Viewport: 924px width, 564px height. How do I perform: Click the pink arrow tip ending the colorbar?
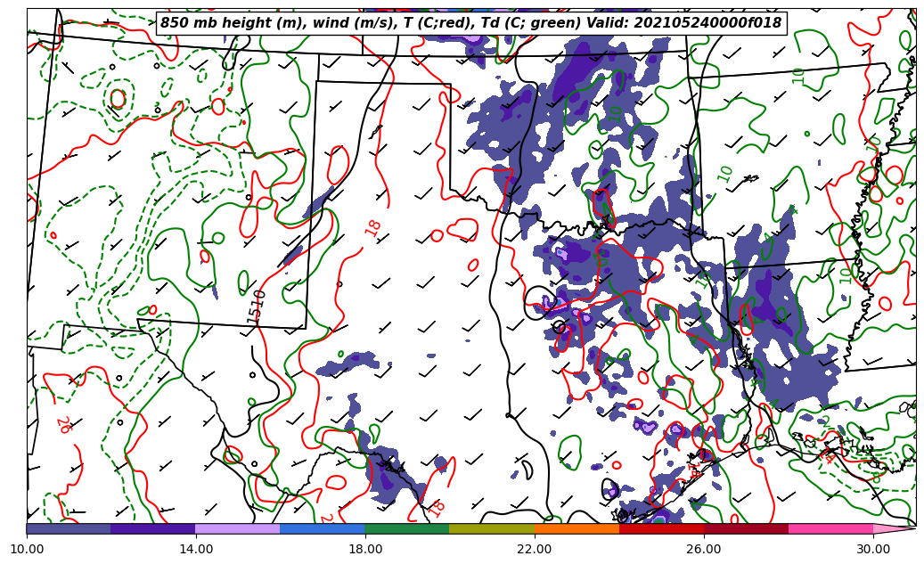893,528
